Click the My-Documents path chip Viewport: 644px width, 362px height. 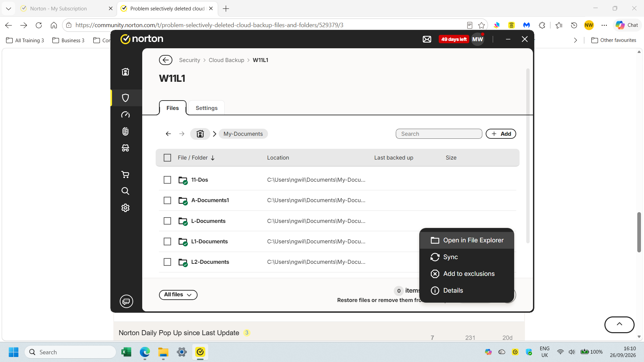[x=243, y=134]
